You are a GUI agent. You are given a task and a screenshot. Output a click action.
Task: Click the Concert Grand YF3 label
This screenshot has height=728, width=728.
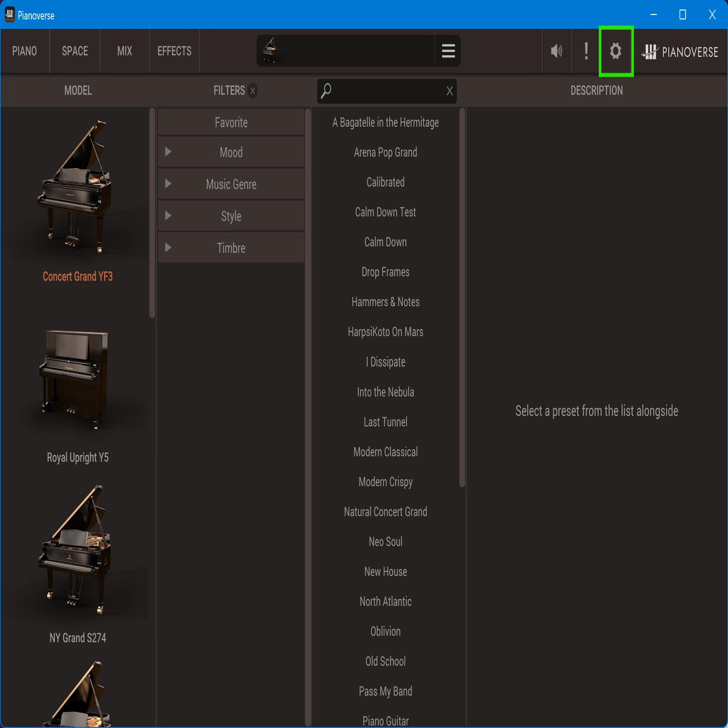[x=78, y=277]
